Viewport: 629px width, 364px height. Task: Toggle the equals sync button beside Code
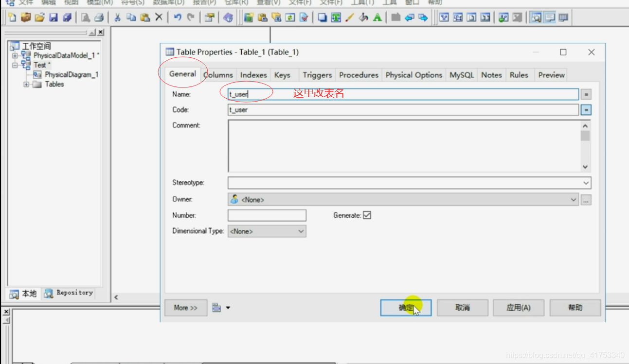click(x=586, y=110)
